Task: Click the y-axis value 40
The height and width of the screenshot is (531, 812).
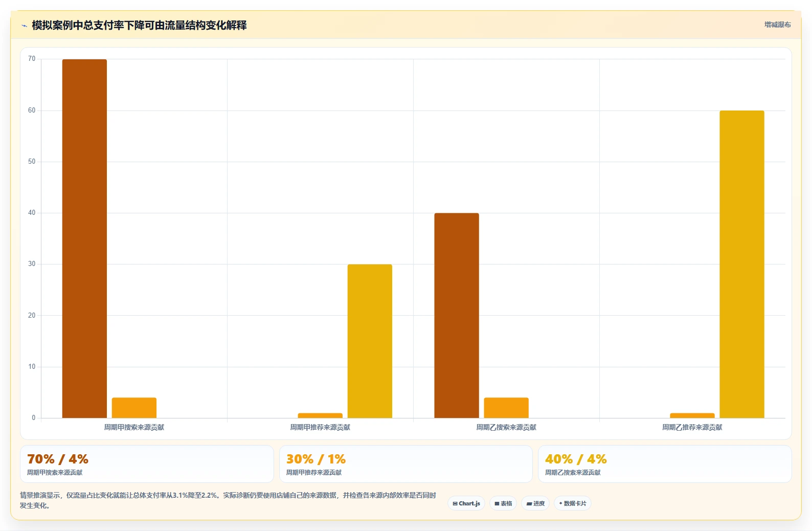Action: [32, 213]
